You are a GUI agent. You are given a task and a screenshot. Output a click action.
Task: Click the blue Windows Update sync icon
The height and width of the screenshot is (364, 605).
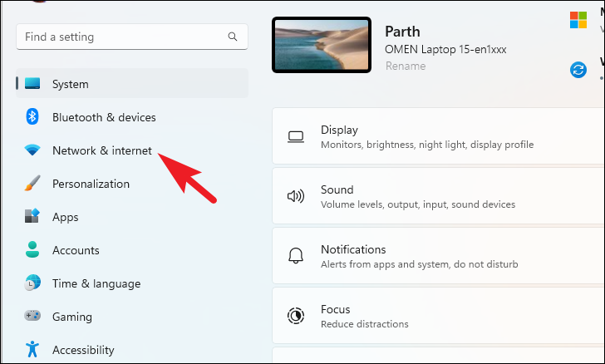click(x=578, y=70)
